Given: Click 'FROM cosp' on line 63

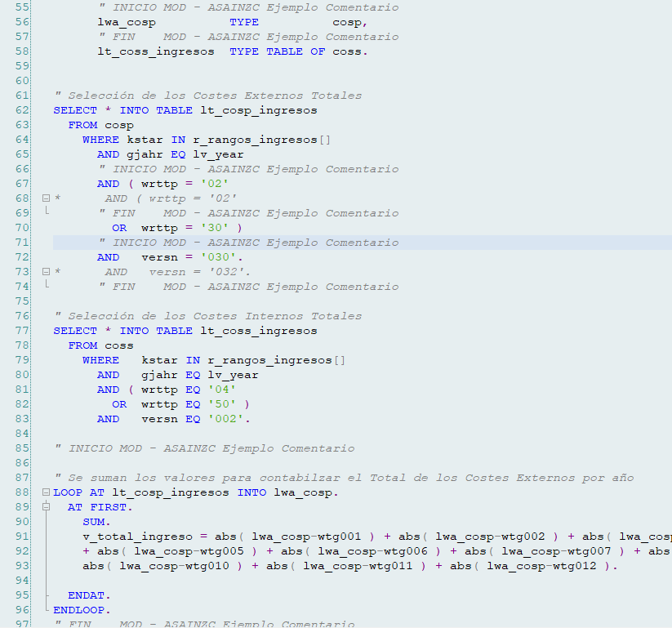Looking at the screenshot, I should pos(100,125).
